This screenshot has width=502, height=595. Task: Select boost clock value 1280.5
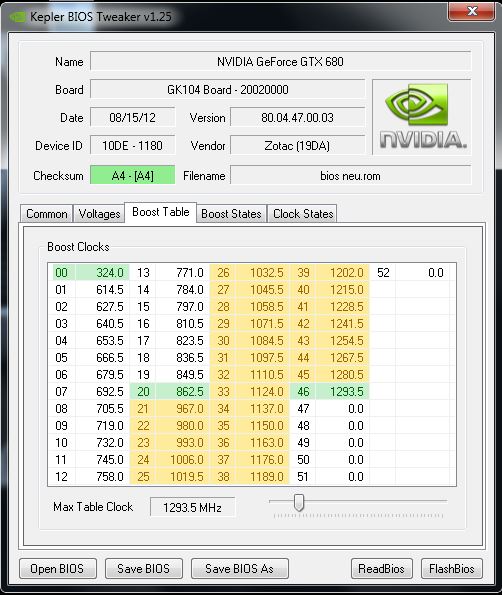click(343, 375)
